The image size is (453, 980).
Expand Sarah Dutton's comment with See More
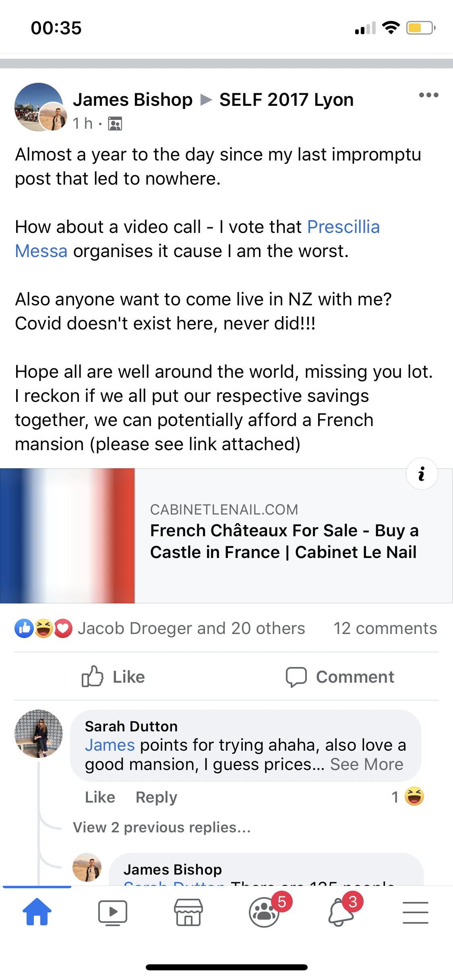tap(366, 764)
